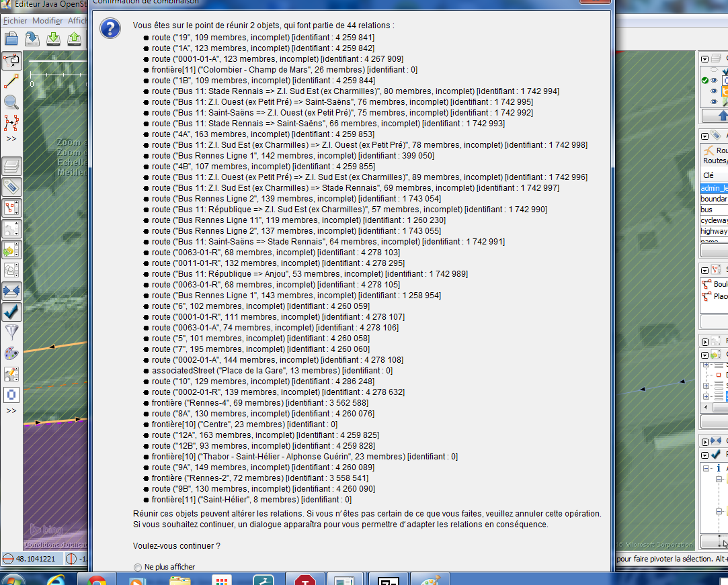Click the Save disk icon in toolbar
Screen dimensions: 728x585
tap(32, 38)
